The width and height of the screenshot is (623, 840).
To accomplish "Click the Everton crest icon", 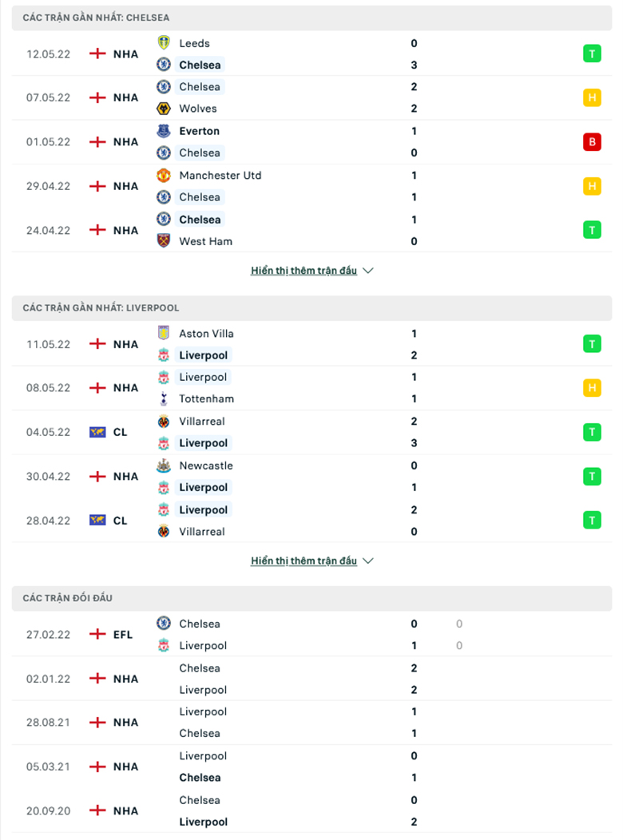I will [x=164, y=131].
